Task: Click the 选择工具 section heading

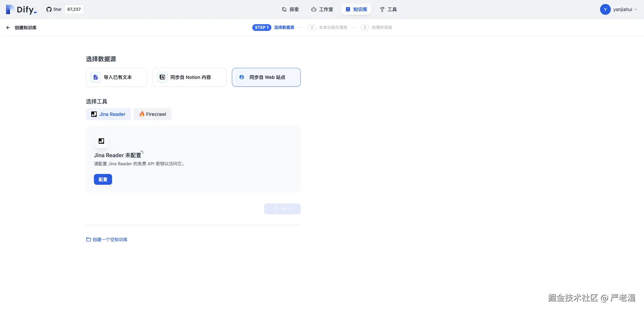Action: [97, 101]
